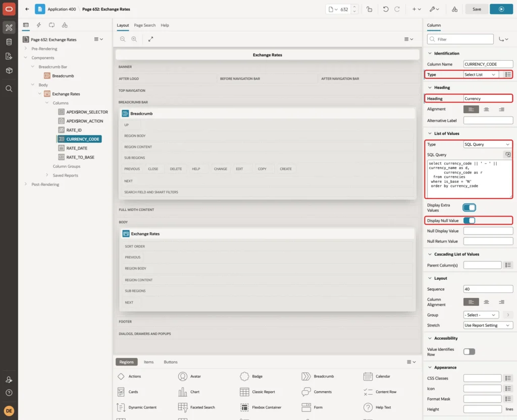Switch to Dynamic Actions lightning tab
The width and height of the screenshot is (517, 420).
[x=38, y=25]
